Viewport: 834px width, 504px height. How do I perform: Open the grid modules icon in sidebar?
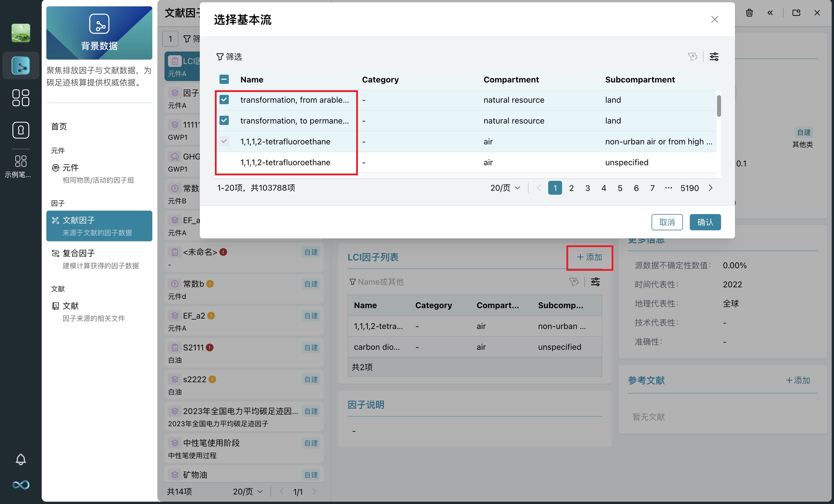coord(21,98)
